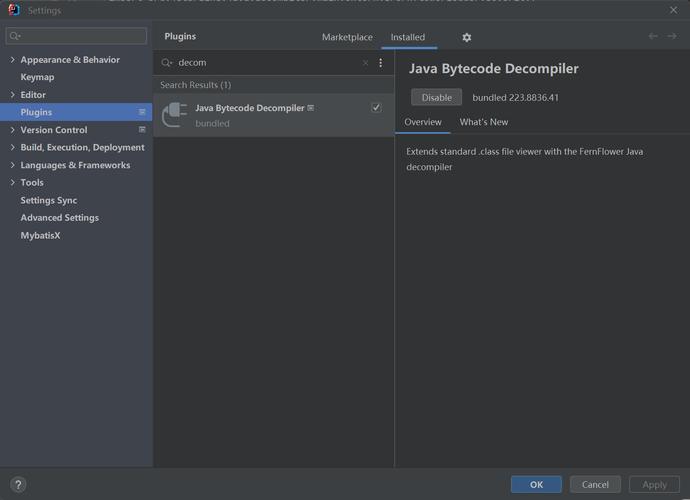Expand the Languages & Frameworks node
Viewport: 690px width, 500px height.
pos(12,165)
